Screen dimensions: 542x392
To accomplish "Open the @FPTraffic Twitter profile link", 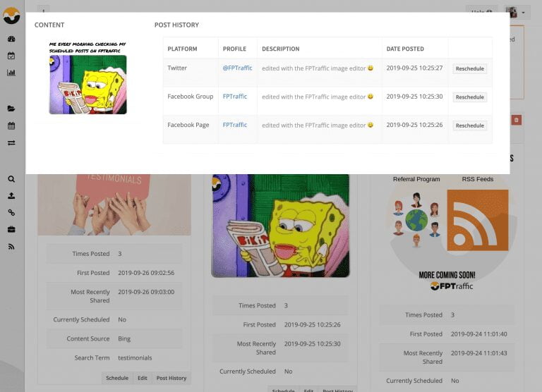I will (237, 68).
